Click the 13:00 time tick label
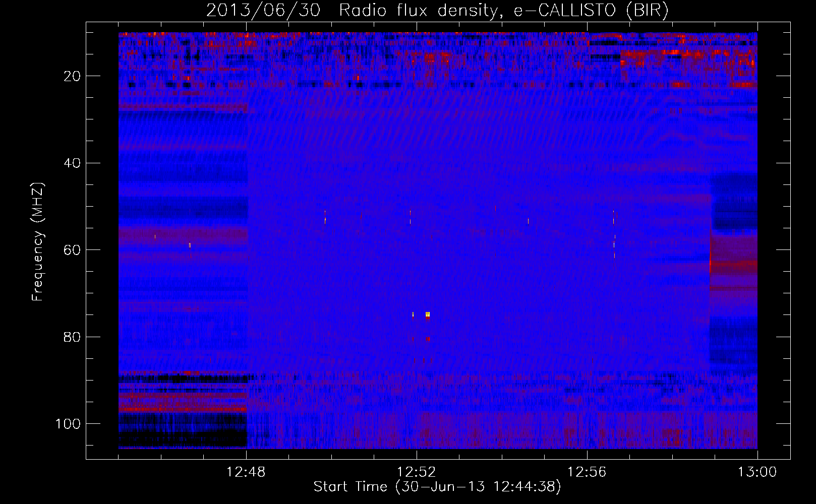816x504 pixels. click(757, 472)
